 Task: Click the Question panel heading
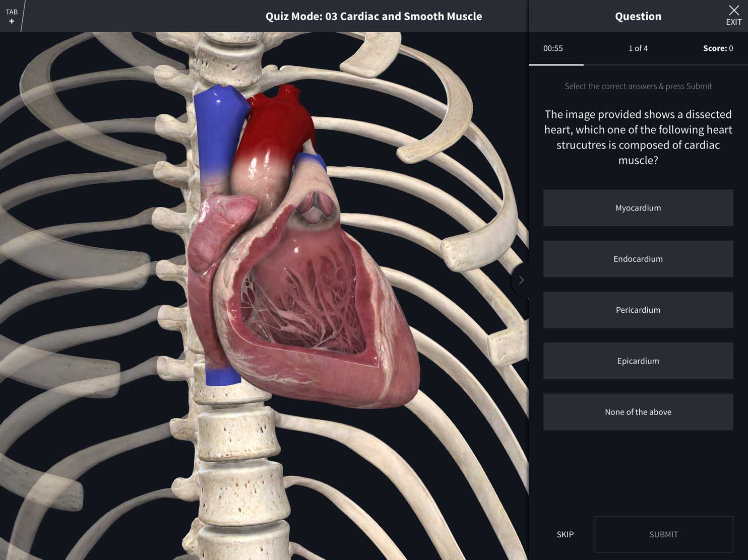[x=638, y=16]
